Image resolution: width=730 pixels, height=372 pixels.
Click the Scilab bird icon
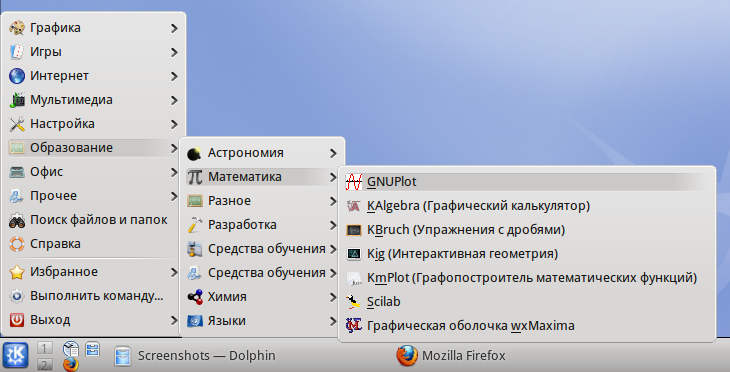coord(354,302)
